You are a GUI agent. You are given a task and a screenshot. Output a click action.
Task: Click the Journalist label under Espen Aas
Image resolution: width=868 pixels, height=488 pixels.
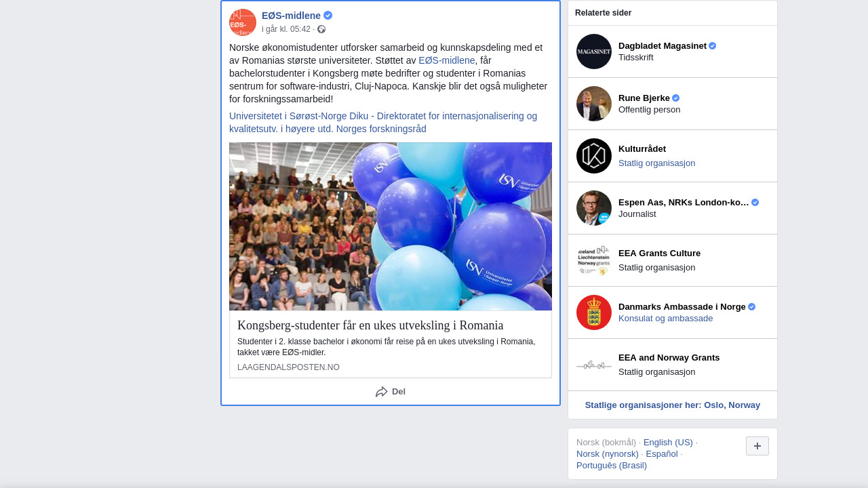click(x=637, y=214)
